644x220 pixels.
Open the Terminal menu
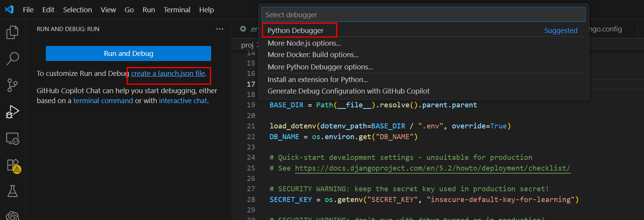[x=177, y=10]
